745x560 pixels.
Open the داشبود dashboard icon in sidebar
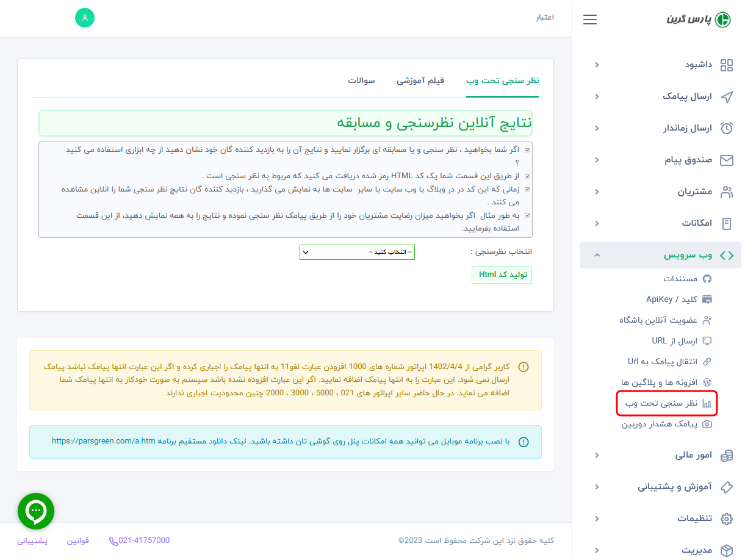click(726, 65)
